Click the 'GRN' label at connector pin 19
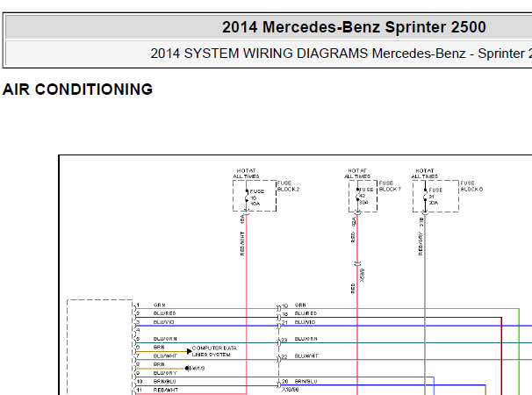 [x=300, y=305]
